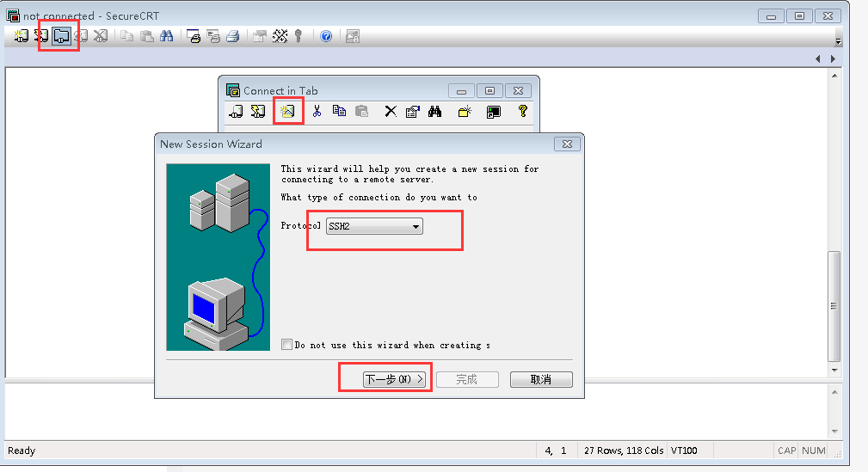This screenshot has height=472, width=868.
Task: Click the lock session icon at toolbar end
Action: (353, 36)
